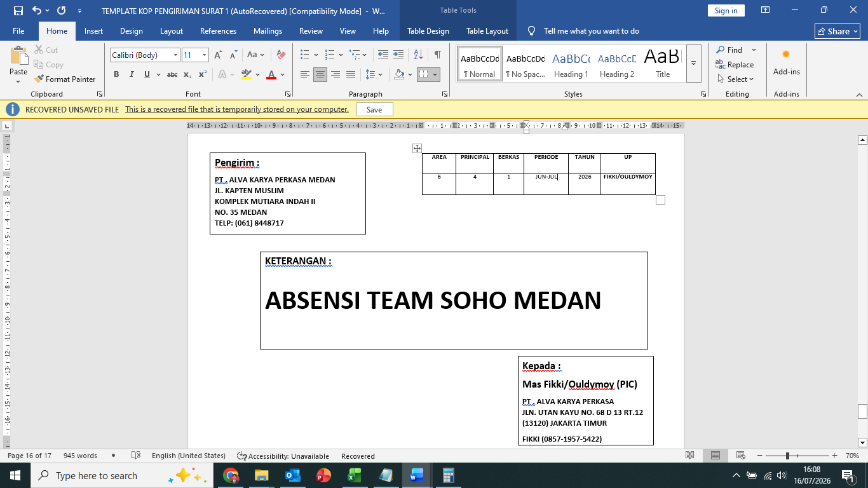The width and height of the screenshot is (868, 488).
Task: Open the Text Effects icon
Action: point(222,74)
